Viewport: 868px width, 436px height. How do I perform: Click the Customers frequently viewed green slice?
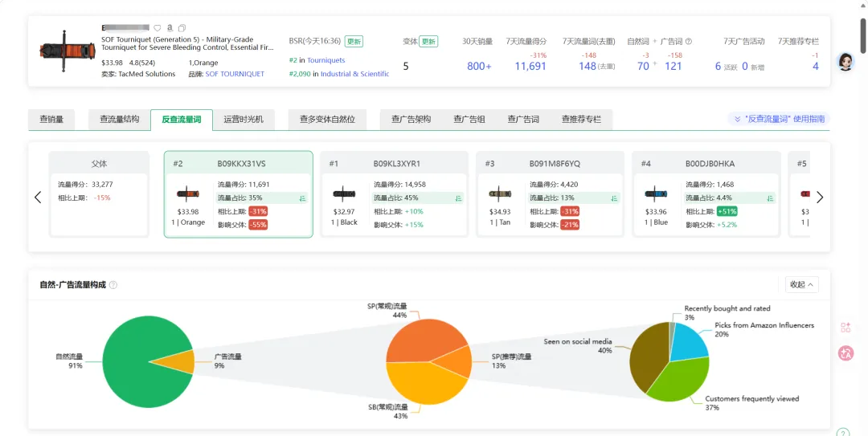(x=681, y=381)
